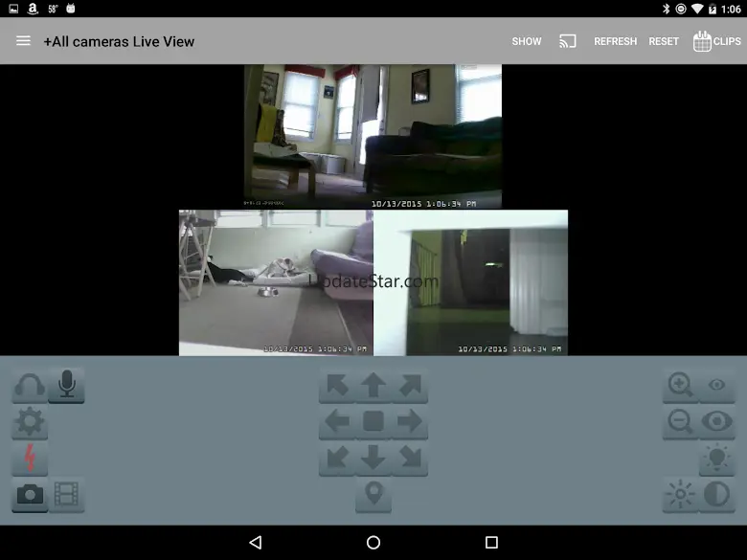This screenshot has height=560, width=747.
Task: Select the dark hallway camera feed
Action: (470, 282)
